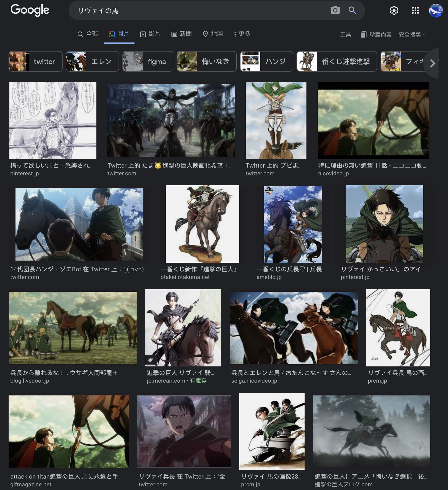Open the otakuma 一番くじ figure image
Screen dimensions: 448x490
coord(203,224)
